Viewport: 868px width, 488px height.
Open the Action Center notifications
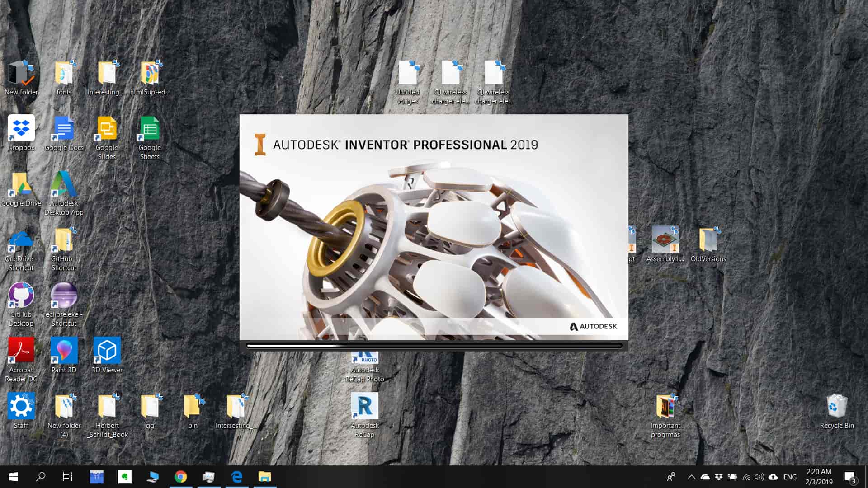(x=850, y=477)
